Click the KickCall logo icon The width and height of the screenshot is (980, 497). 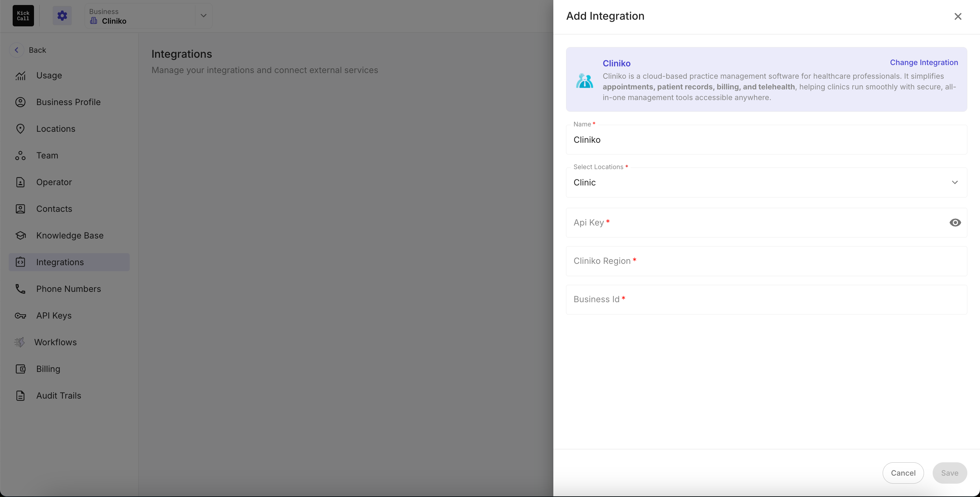pyautogui.click(x=23, y=16)
